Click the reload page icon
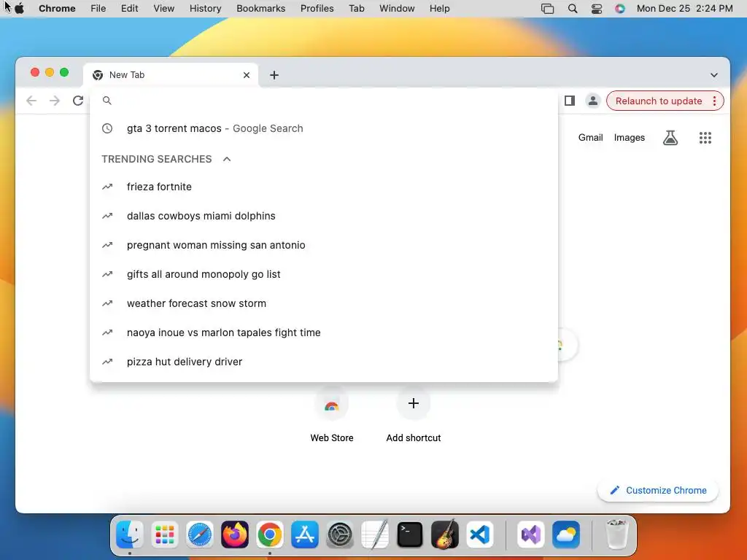 (x=78, y=101)
